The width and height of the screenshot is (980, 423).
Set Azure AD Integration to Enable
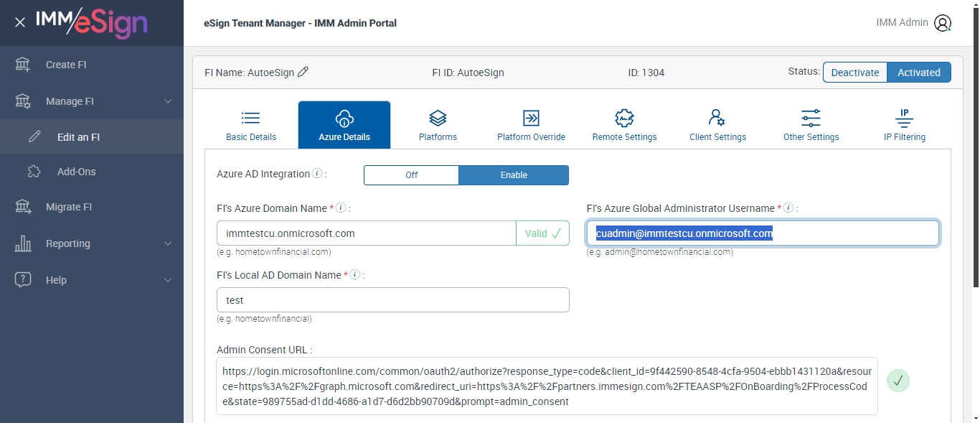pos(514,175)
